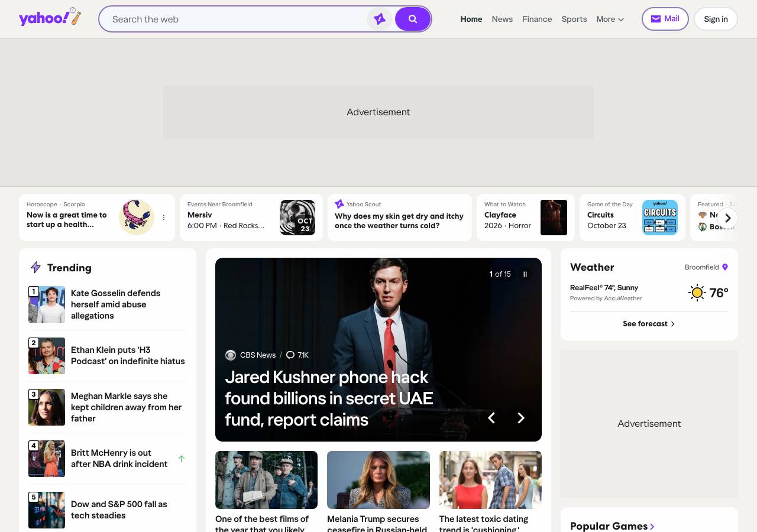This screenshot has height=532, width=757.
Task: Open Kate Gosselin trending story
Action: pyautogui.click(x=116, y=304)
